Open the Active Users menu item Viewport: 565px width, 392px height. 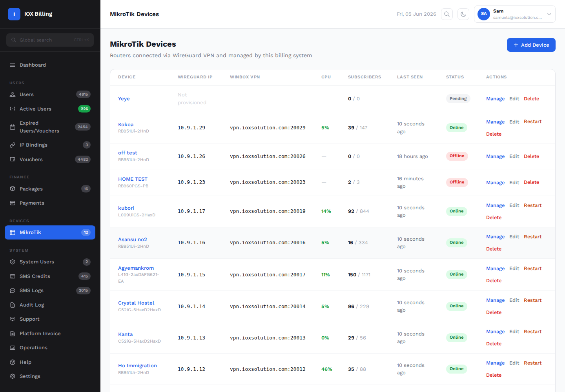50,109
